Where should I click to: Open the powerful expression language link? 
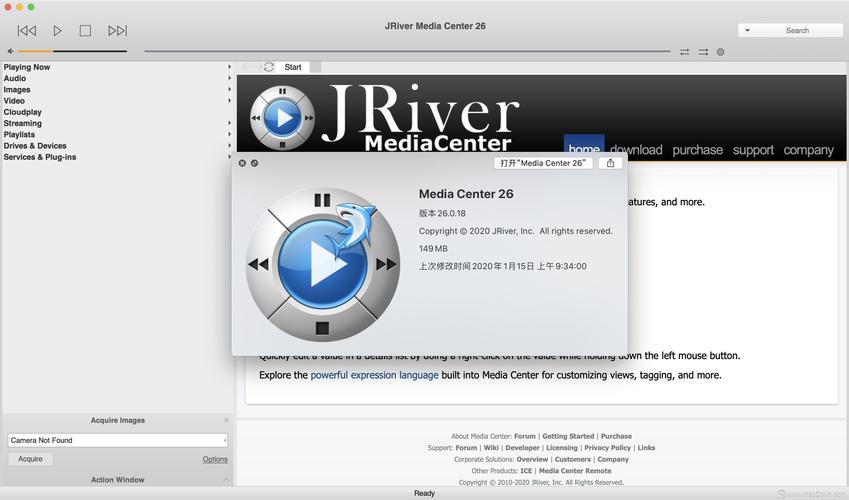point(374,375)
